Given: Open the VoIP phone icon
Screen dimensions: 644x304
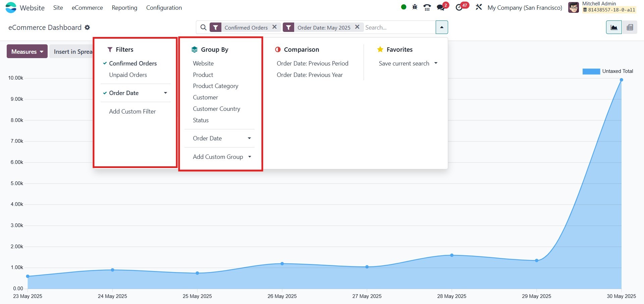Looking at the screenshot, I should point(427,7).
